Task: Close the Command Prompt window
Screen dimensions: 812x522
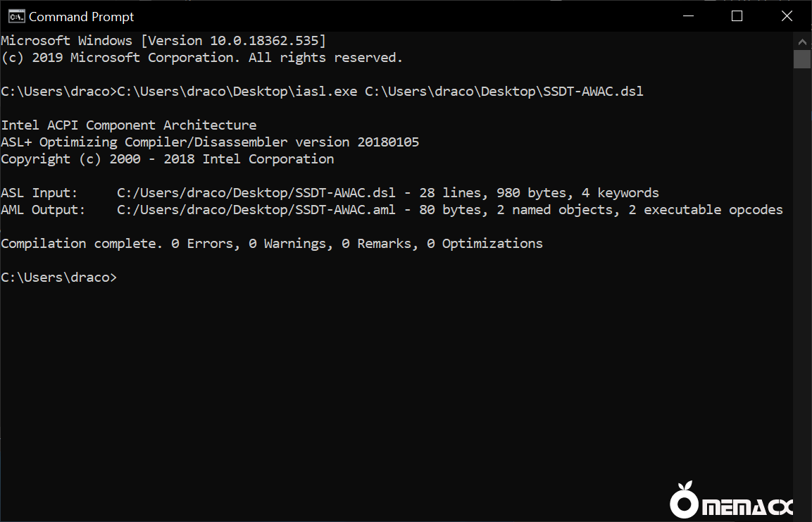Action: [x=787, y=16]
